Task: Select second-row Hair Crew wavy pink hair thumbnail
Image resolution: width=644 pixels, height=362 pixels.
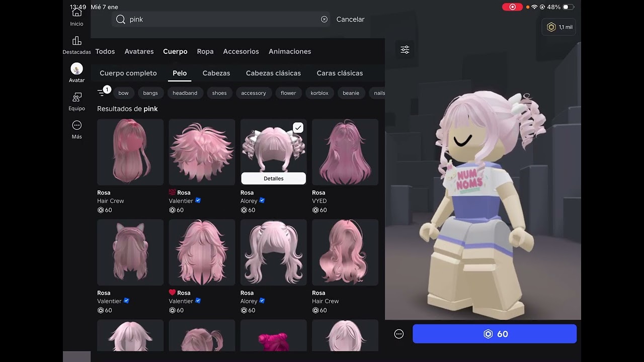Action: click(345, 252)
